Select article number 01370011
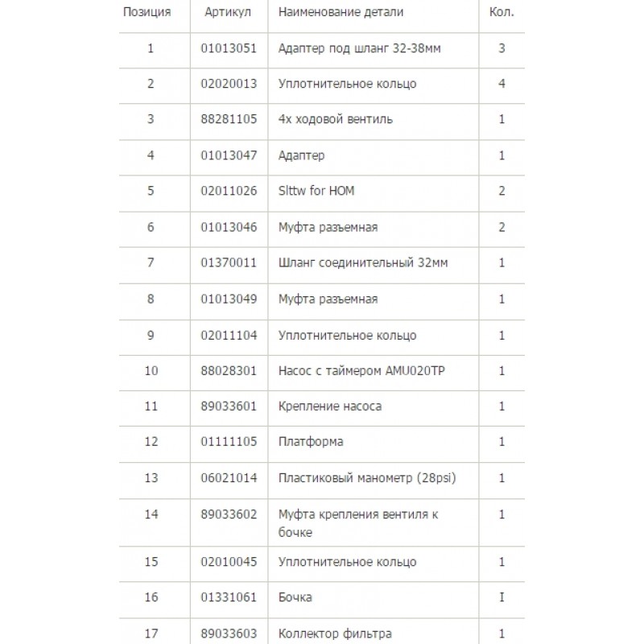 coord(229,262)
